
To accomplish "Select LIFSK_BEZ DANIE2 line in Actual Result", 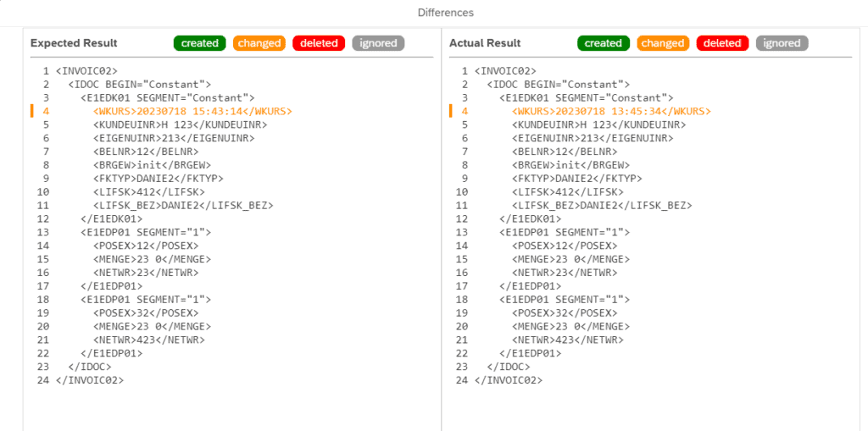I will click(602, 205).
